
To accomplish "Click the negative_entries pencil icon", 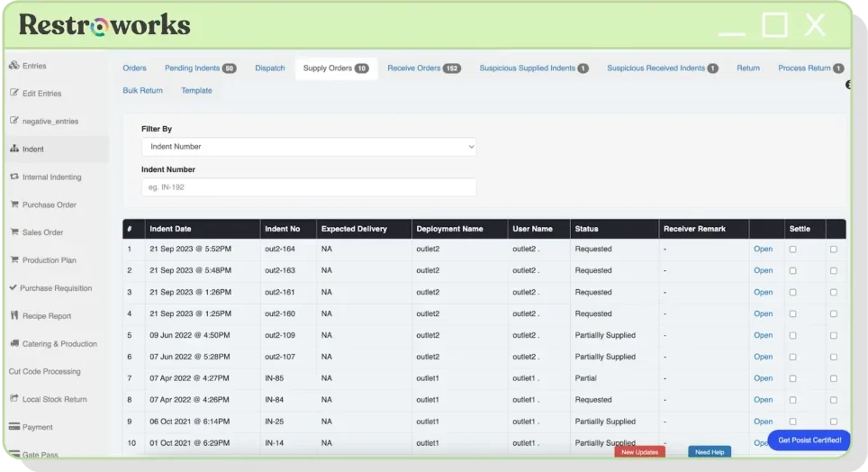I will (x=14, y=120).
